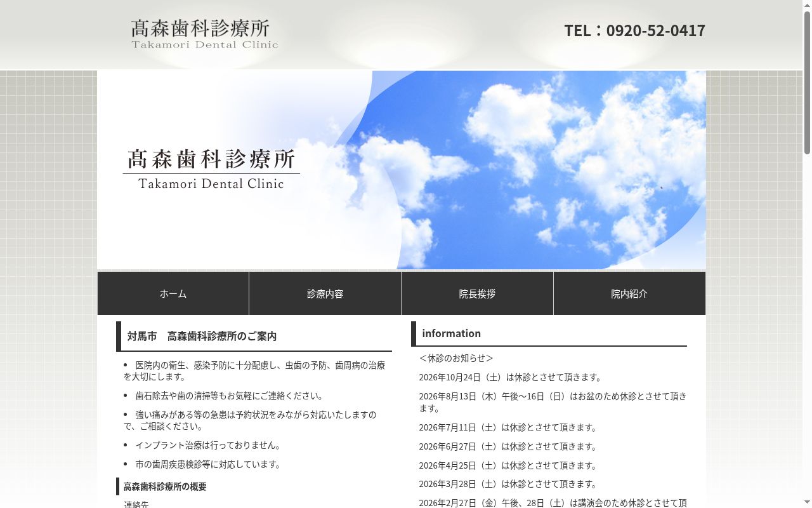Click the 髙森歯科診療所 header logo
This screenshot has width=812, height=508.
(205, 34)
